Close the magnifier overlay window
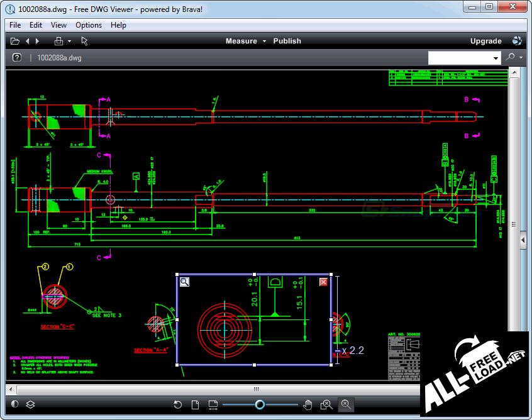The image size is (532, 420). click(323, 282)
